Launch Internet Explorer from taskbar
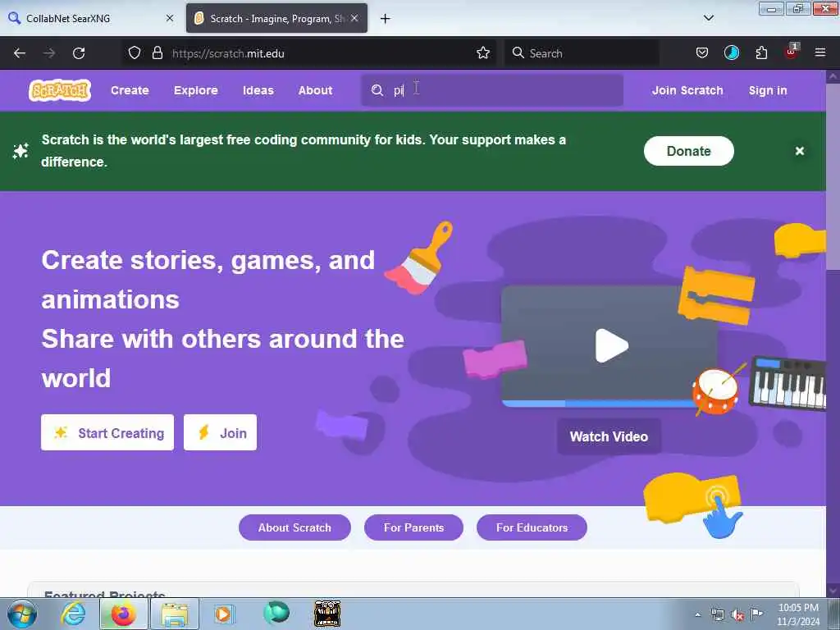The height and width of the screenshot is (630, 840). click(73, 614)
